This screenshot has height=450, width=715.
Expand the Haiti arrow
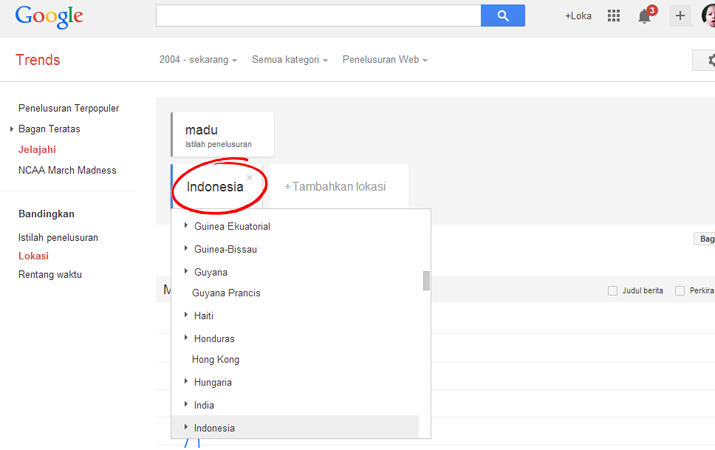(x=186, y=315)
